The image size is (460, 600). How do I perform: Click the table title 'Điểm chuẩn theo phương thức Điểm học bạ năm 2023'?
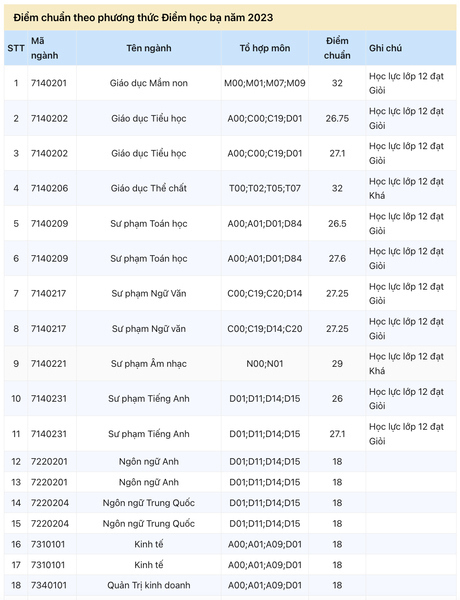pyautogui.click(x=143, y=18)
